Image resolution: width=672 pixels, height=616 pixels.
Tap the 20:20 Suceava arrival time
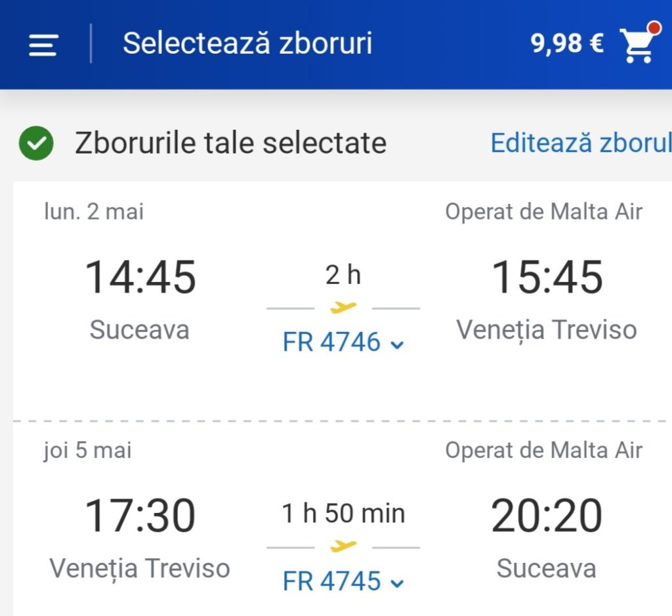[x=547, y=516]
